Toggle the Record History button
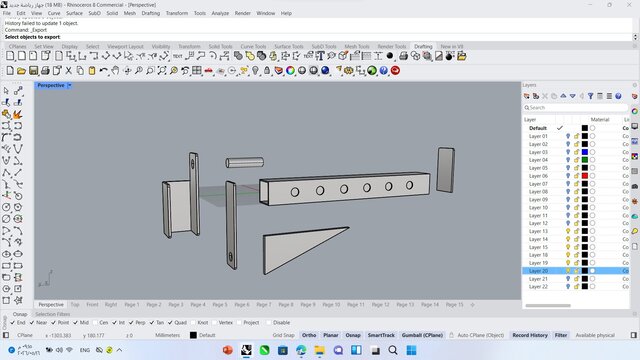Screen dimensions: 640x360 click(530, 335)
